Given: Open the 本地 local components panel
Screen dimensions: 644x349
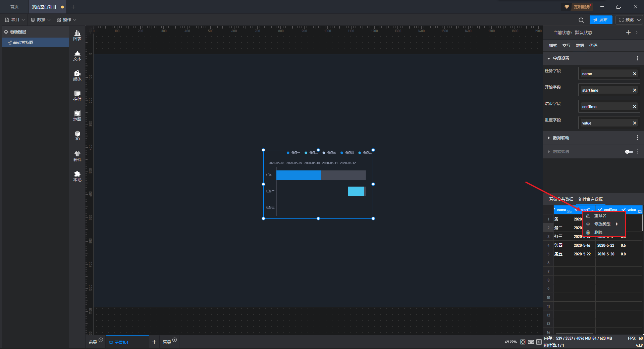Looking at the screenshot, I should (x=77, y=176).
